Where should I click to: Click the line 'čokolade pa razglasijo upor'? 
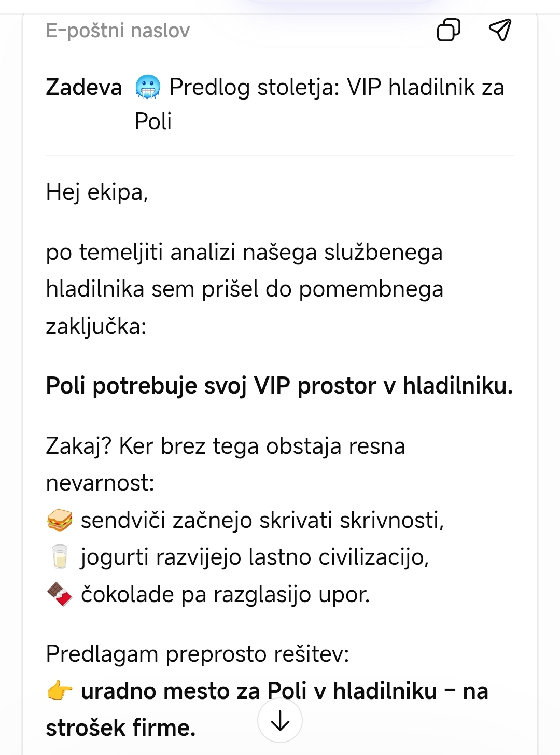coord(225,594)
